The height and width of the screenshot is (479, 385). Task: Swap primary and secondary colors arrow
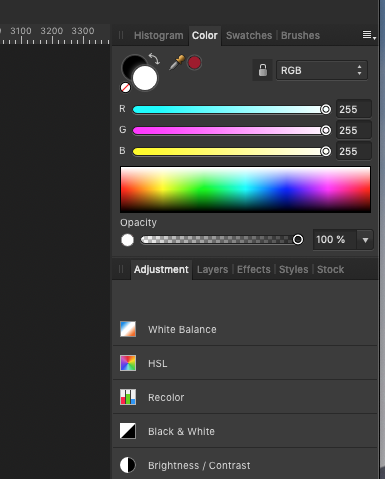(x=154, y=59)
